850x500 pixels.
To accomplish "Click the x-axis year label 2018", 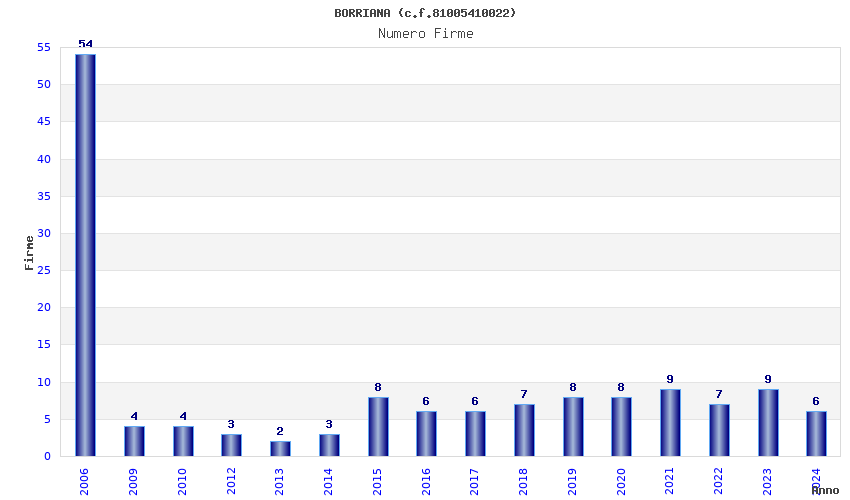I will (523, 482).
